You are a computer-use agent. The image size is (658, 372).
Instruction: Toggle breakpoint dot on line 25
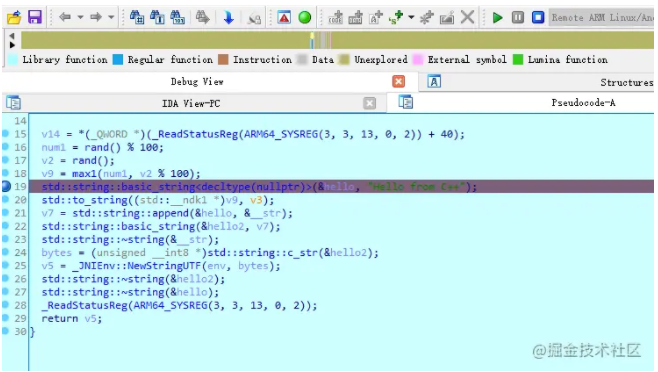[x=5, y=265]
